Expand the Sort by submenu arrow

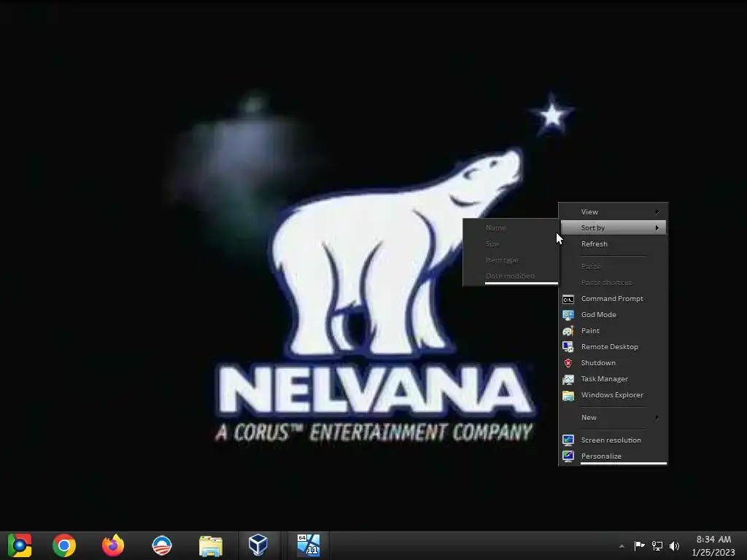657,228
